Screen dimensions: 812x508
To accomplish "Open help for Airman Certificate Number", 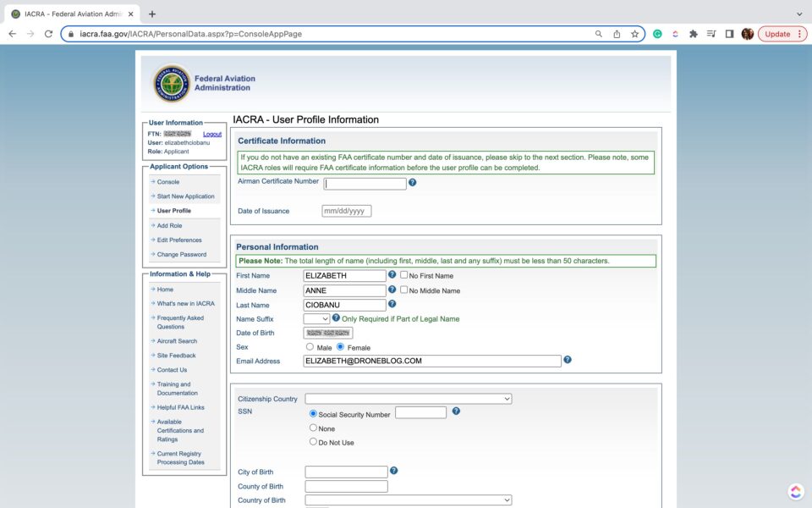I will coord(412,183).
